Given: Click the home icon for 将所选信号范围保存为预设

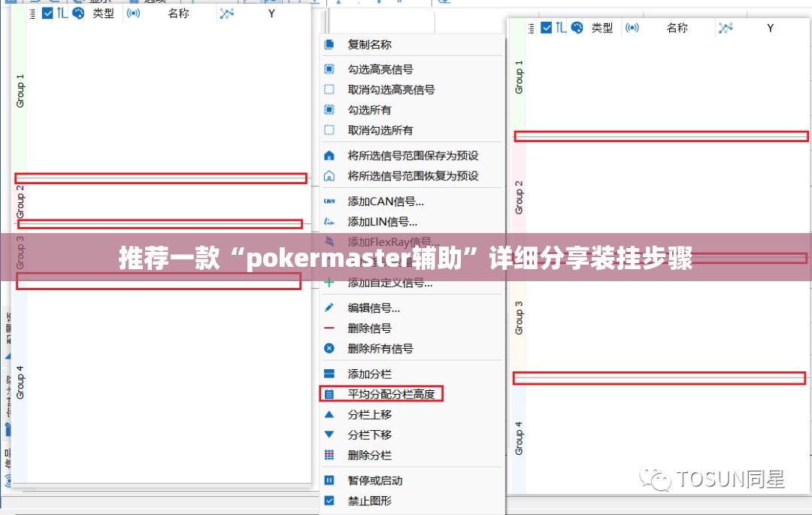Looking at the screenshot, I should [x=329, y=156].
